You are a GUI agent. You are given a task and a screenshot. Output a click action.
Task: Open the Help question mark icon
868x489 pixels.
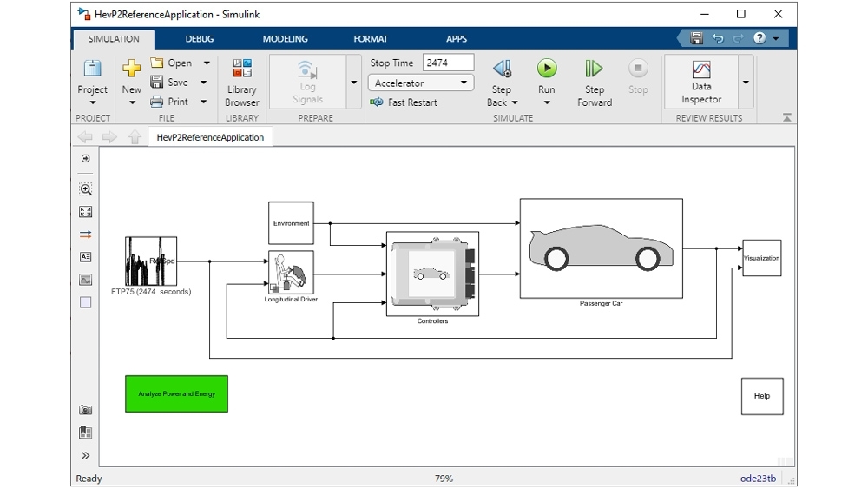point(759,37)
